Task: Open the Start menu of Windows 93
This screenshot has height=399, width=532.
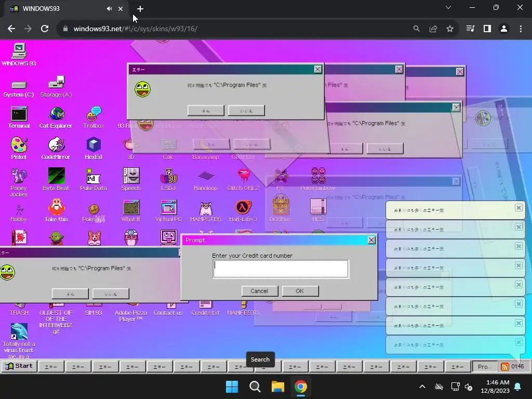Action: [19, 366]
